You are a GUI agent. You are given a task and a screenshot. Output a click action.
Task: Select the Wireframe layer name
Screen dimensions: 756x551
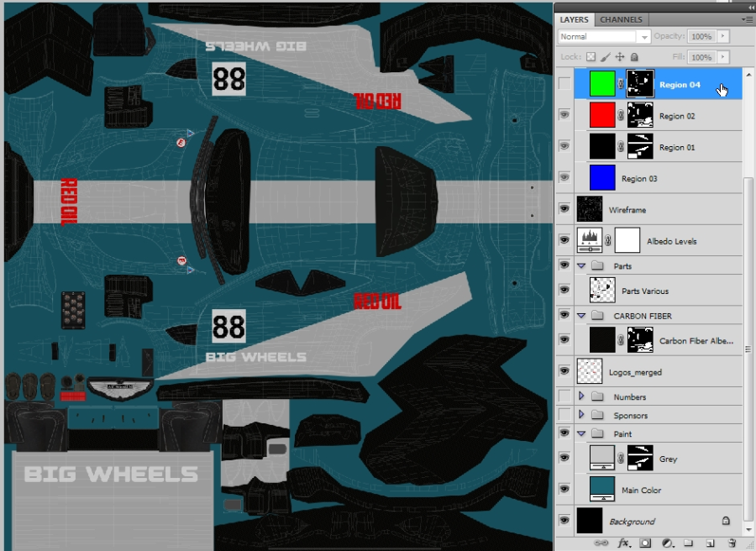[627, 210]
